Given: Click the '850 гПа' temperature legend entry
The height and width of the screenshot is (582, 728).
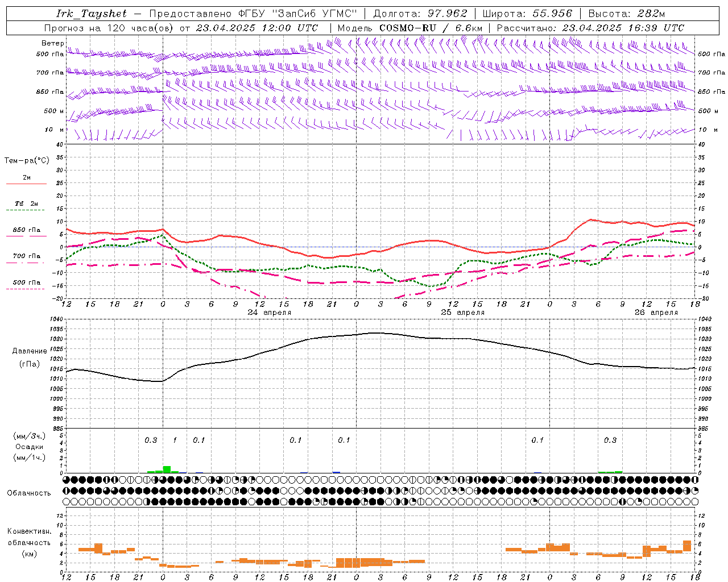Looking at the screenshot, I should pyautogui.click(x=26, y=230).
